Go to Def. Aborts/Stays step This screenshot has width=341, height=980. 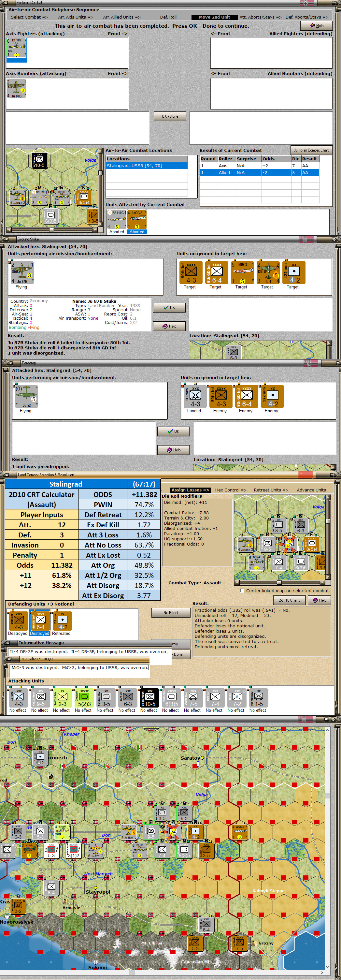pos(307,17)
